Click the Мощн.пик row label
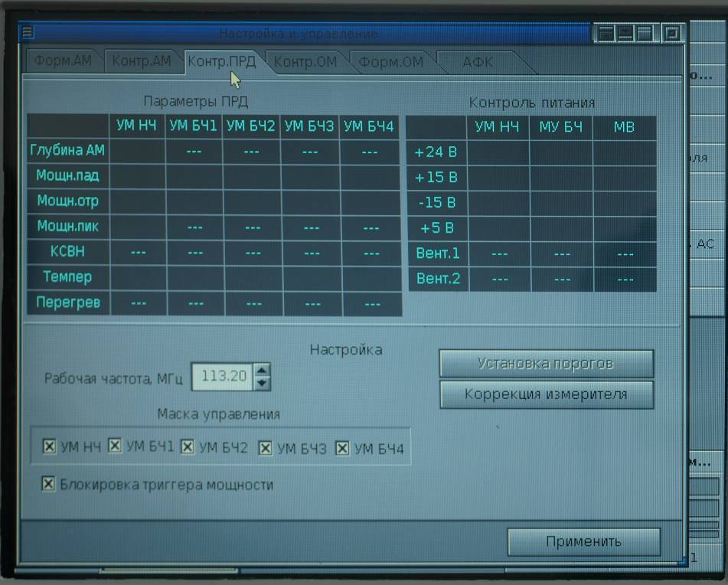Image resolution: width=728 pixels, height=585 pixels. (x=68, y=226)
